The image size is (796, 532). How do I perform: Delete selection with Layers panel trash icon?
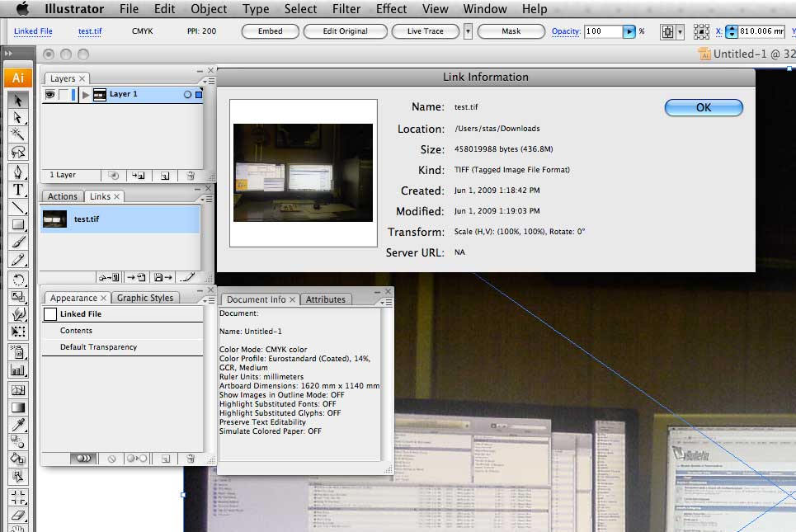point(191,176)
